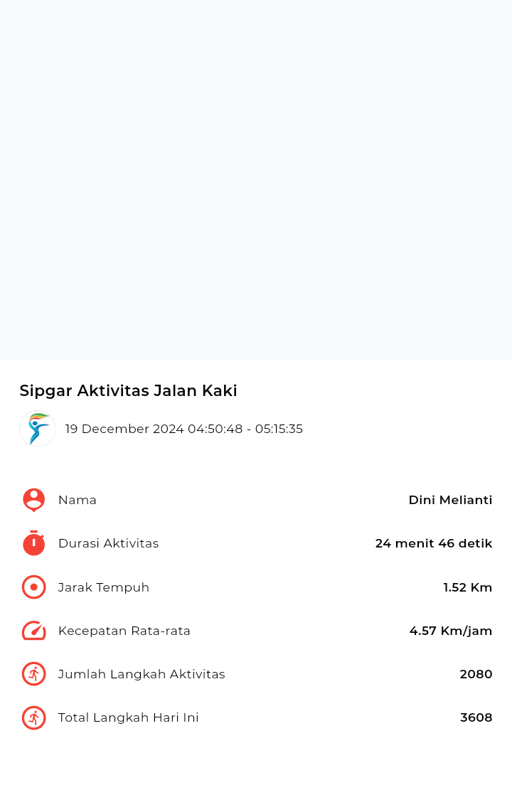The height and width of the screenshot is (812, 512).
Task: Select the Sipgar Aktivitas Jalan Kaki title
Action: tap(129, 390)
